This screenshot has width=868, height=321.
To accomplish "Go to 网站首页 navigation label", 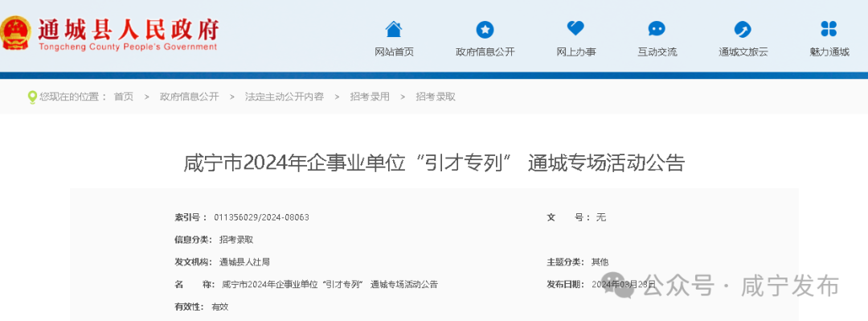I will point(394,52).
